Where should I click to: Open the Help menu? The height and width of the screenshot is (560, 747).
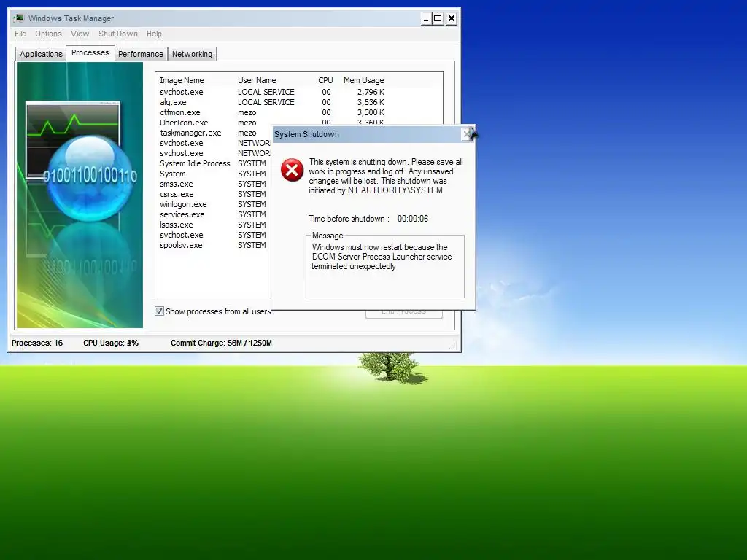(x=154, y=34)
